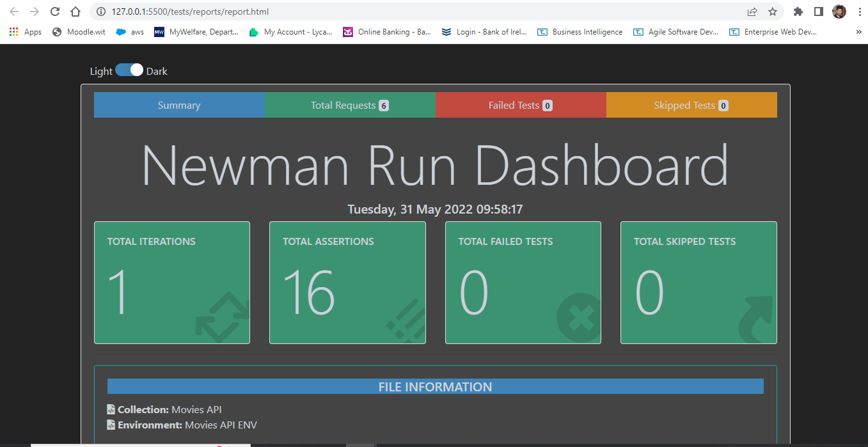Click the Collection file icon beside Movies API
Image resolution: width=868 pixels, height=447 pixels.
(110, 409)
